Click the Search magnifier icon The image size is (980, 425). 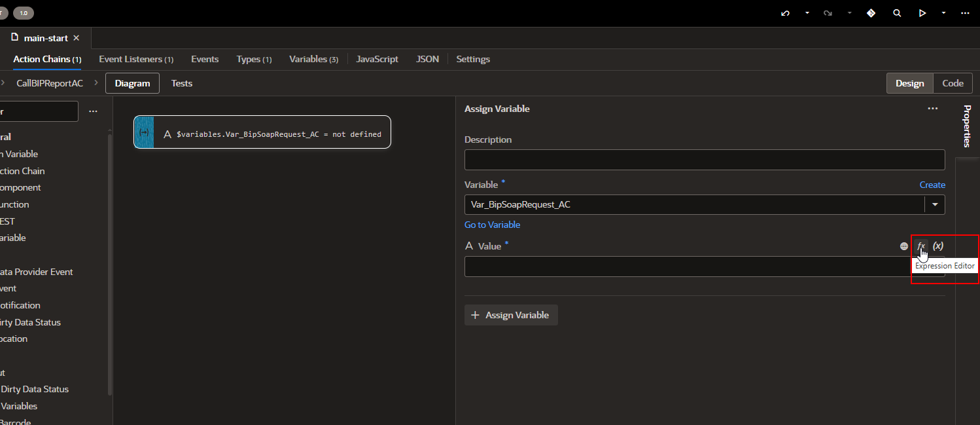tap(897, 13)
